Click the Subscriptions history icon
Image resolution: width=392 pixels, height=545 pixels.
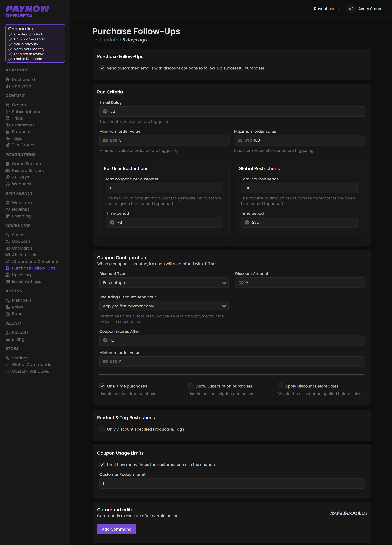pos(8,111)
